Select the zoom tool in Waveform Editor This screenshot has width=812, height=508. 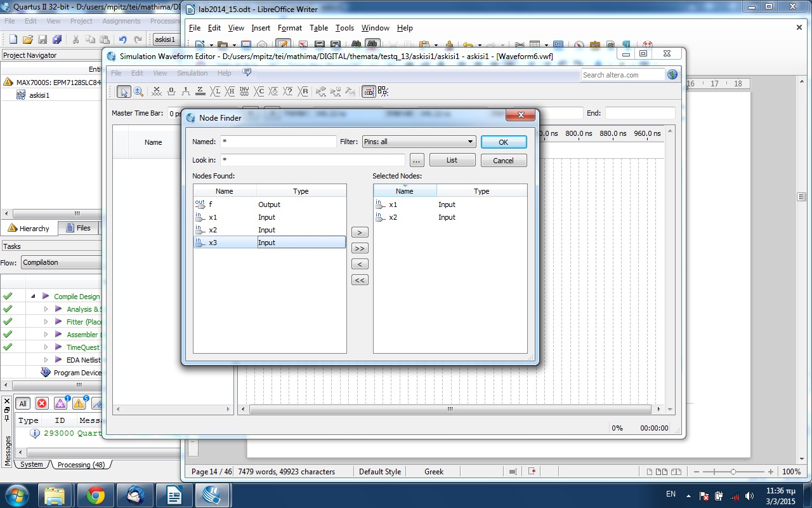(138, 91)
